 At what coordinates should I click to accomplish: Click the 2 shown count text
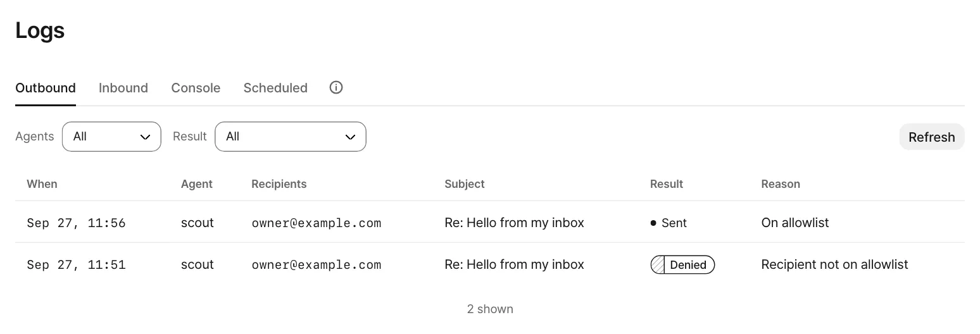490,309
